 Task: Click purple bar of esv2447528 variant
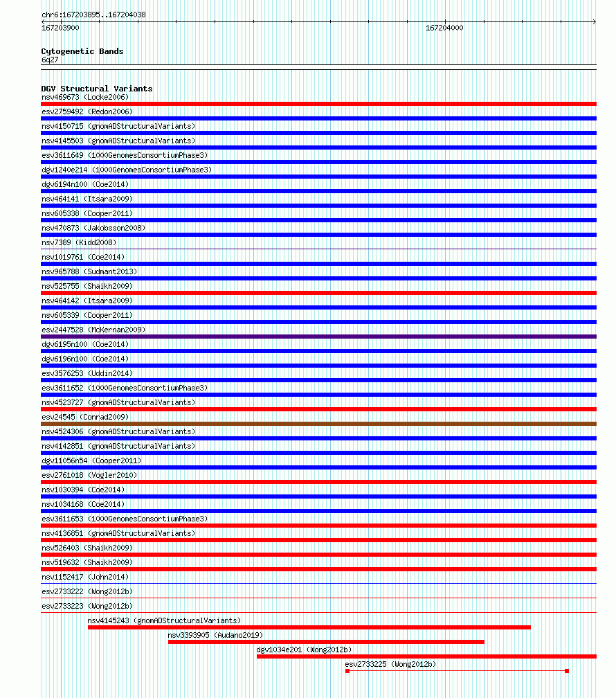[x=318, y=337]
